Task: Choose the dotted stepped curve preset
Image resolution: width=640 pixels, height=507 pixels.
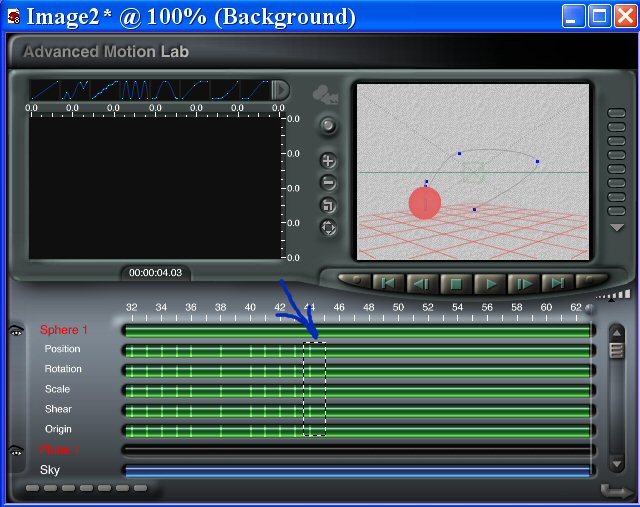Action: [105, 90]
